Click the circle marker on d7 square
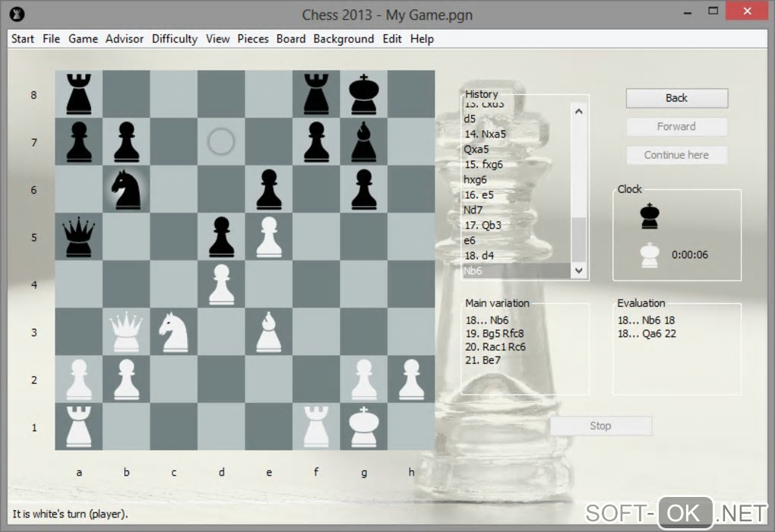This screenshot has width=775, height=532. [221, 141]
